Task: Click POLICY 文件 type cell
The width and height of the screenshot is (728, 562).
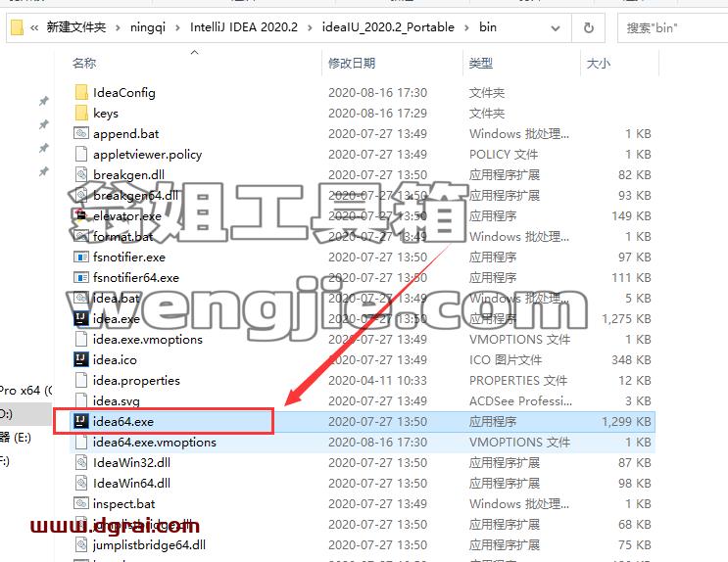Action: tap(504, 154)
